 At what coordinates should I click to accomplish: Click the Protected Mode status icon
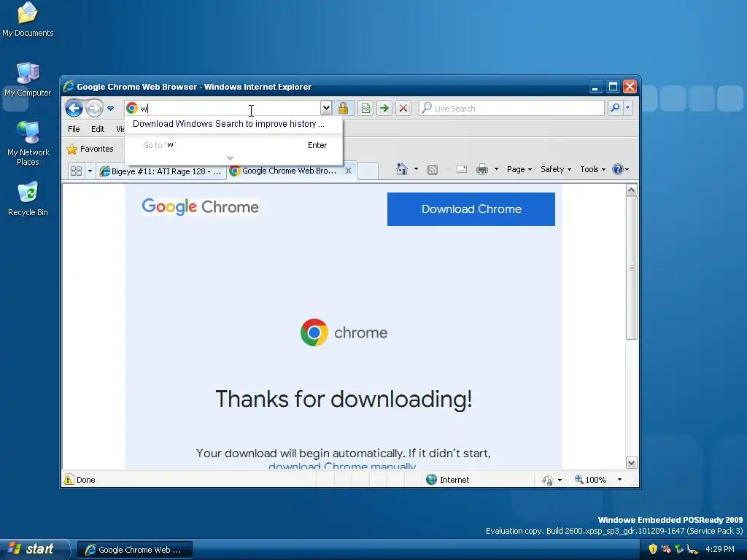pyautogui.click(x=547, y=480)
